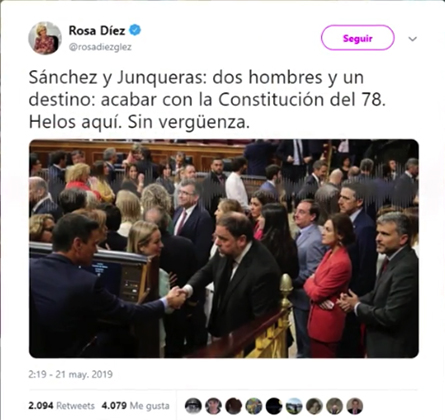Open the Rosa Díez display name link

pyautogui.click(x=97, y=31)
